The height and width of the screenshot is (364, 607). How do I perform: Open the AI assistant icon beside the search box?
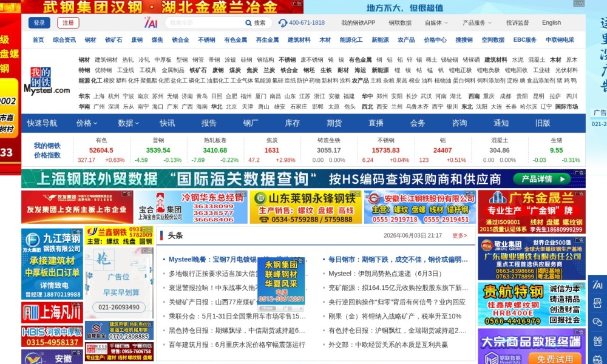tap(151, 23)
